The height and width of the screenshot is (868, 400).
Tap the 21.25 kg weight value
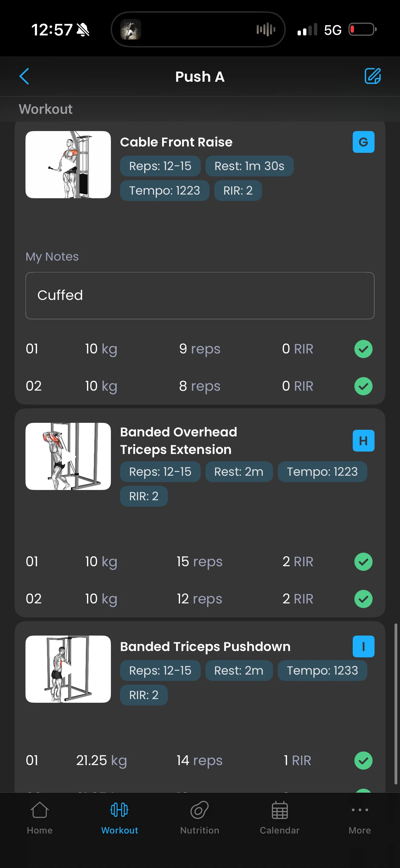(102, 761)
